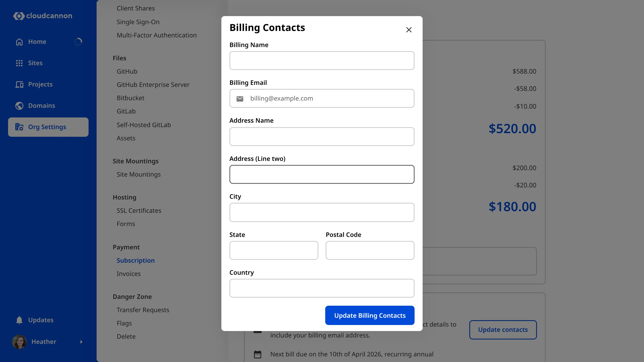Image resolution: width=644 pixels, height=362 pixels.
Task: Open the Transfer Requests page
Action: (x=143, y=310)
